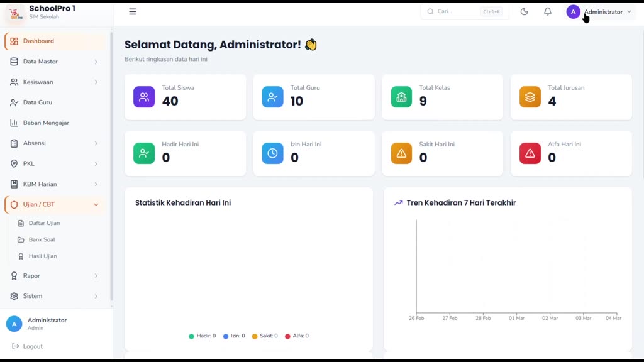Expand the Sistem submenu chevron
This screenshot has height=362, width=644.
point(96,296)
